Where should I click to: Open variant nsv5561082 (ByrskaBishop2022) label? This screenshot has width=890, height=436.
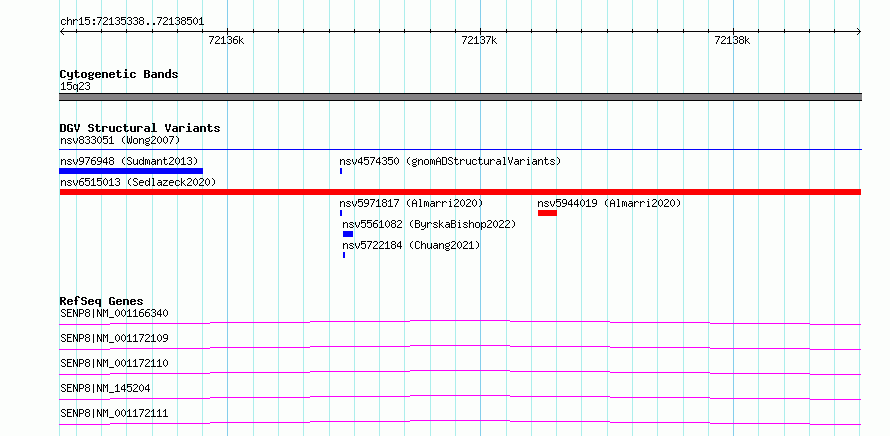(x=429, y=224)
